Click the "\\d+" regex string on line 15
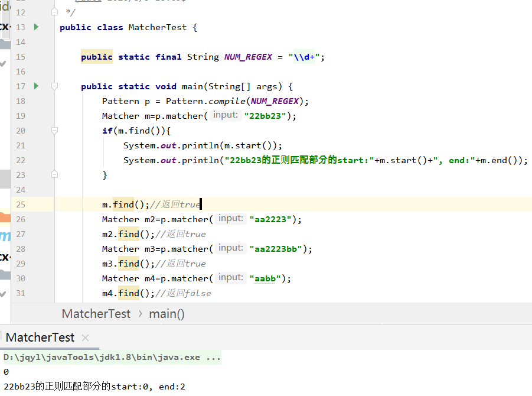The height and width of the screenshot is (396, 532). click(x=304, y=57)
